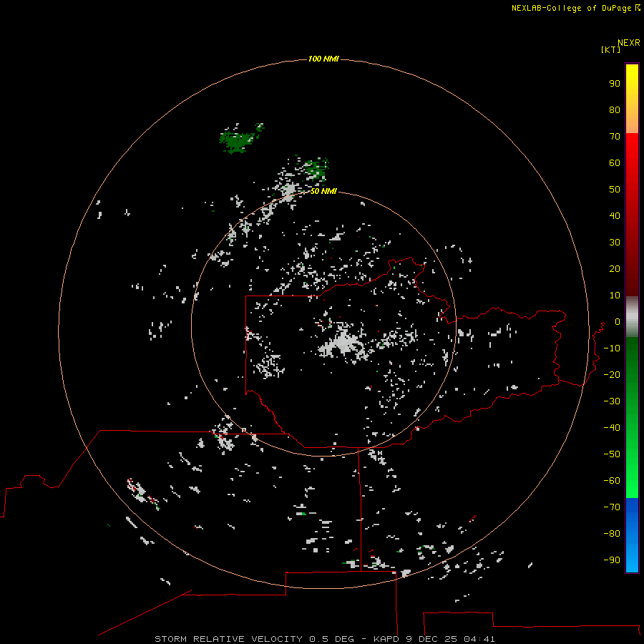Click the blue segment of the color bar
The width and height of the screenshot is (644, 644).
coord(632,535)
